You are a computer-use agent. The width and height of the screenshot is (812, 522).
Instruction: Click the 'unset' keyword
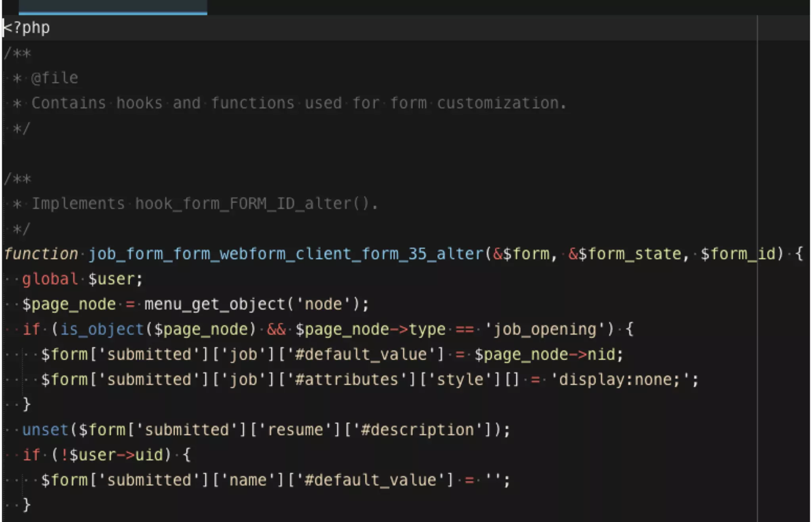tap(45, 430)
